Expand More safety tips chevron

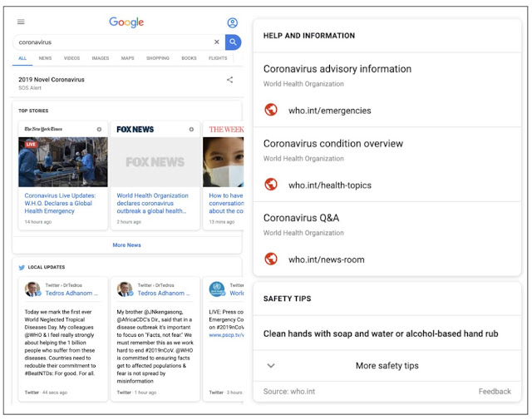[x=271, y=366]
